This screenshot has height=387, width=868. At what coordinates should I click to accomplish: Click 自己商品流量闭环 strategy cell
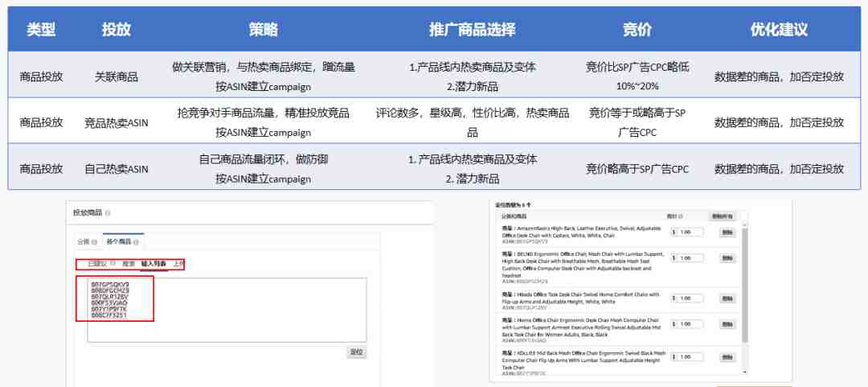[x=264, y=168]
